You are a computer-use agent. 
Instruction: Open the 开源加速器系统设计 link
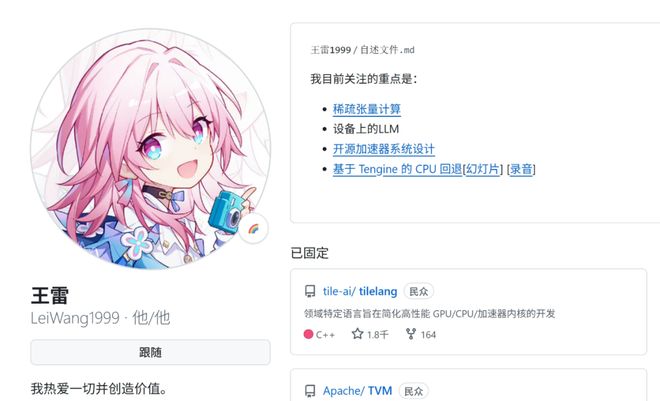383,149
